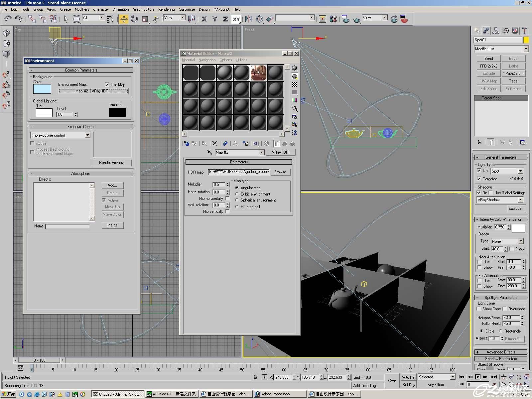Click the Browse button for HDR map
Screen dimensions: 532x399
(x=280, y=172)
